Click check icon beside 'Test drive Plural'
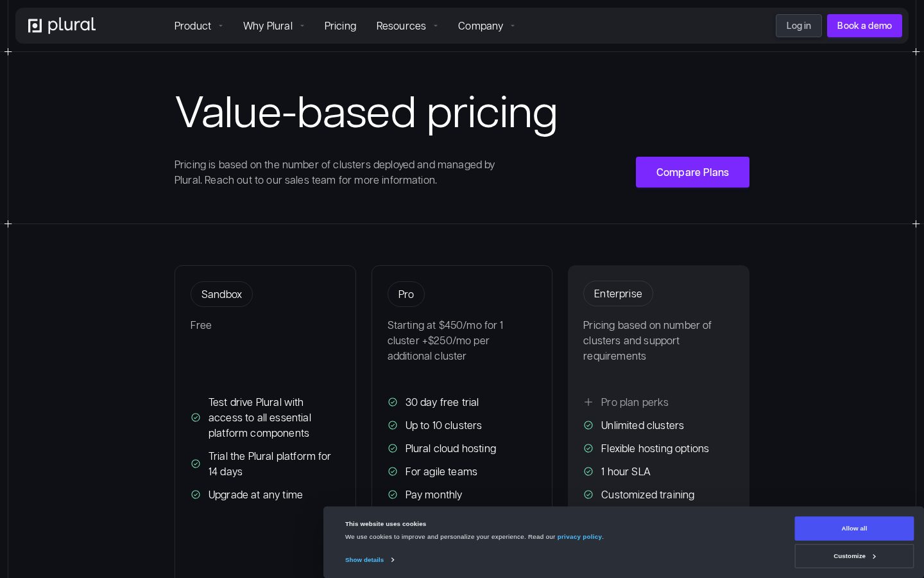Screen dimensions: 924x578 tap(196, 417)
